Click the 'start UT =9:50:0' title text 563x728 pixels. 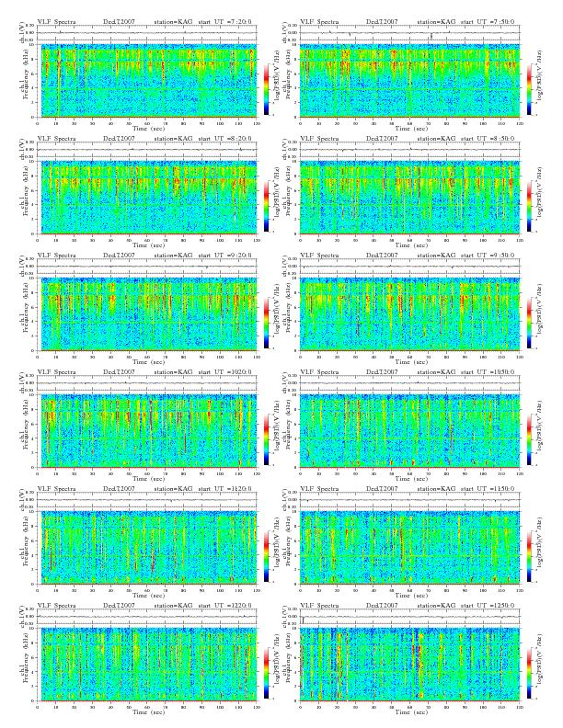[x=488, y=256]
